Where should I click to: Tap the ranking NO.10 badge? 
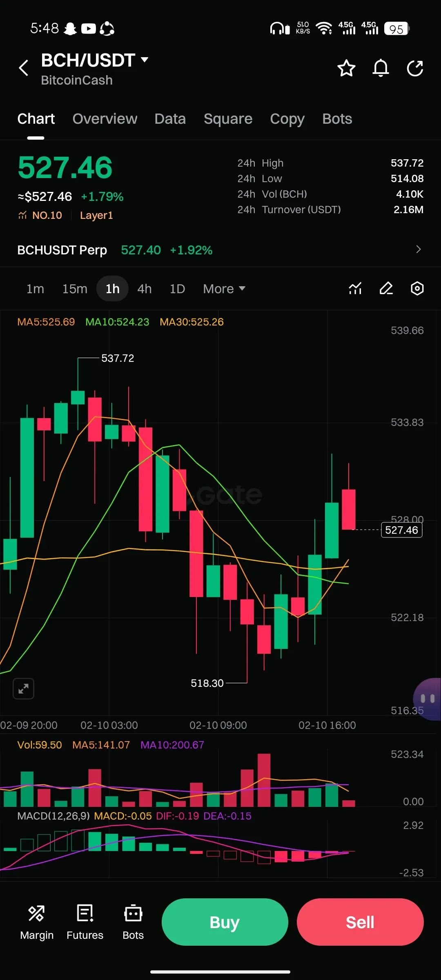tap(40, 215)
